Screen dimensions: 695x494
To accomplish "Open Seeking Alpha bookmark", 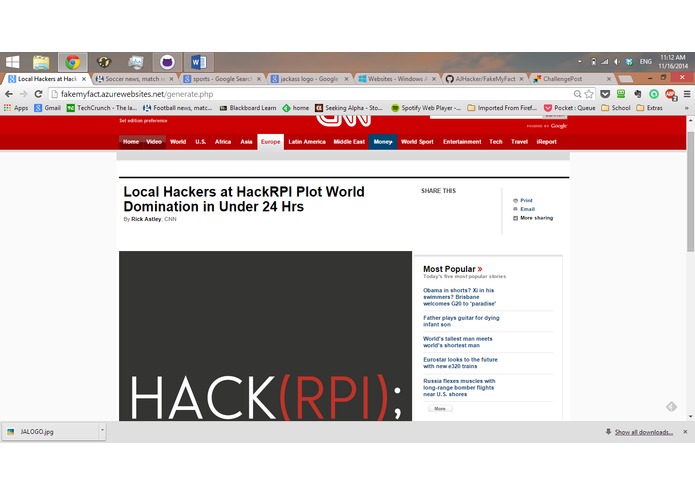I will (x=349, y=108).
